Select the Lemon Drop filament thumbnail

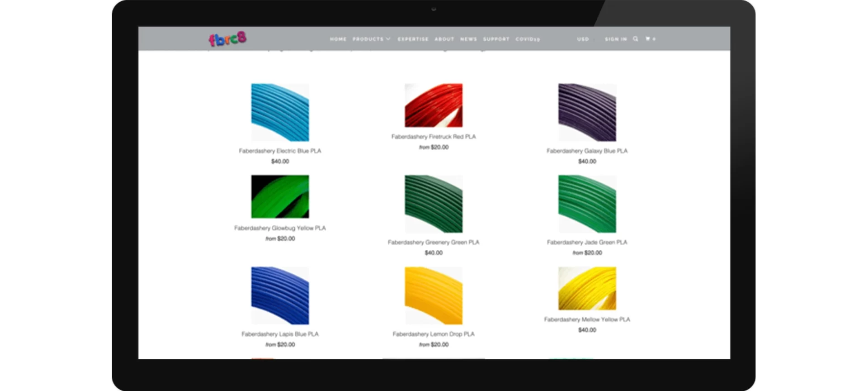click(x=434, y=296)
